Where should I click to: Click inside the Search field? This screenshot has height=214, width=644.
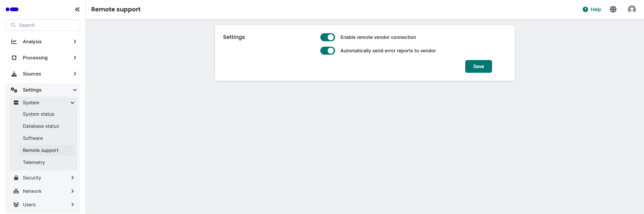click(x=43, y=25)
